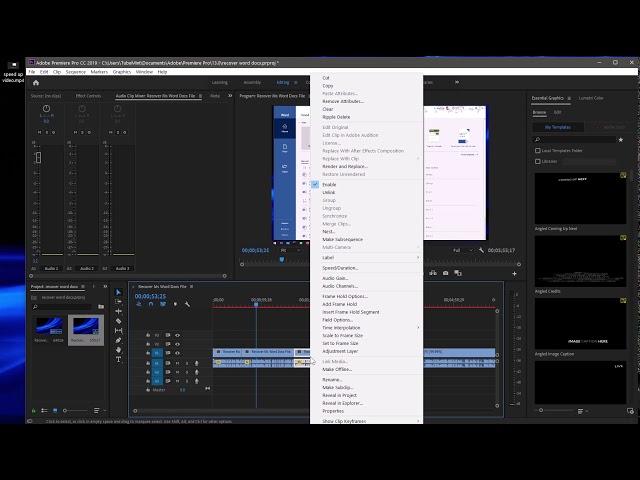Screen dimensions: 640x480
Task: Click Comparison View icon in Program Monitor
Action: pyautogui.click(x=458, y=273)
